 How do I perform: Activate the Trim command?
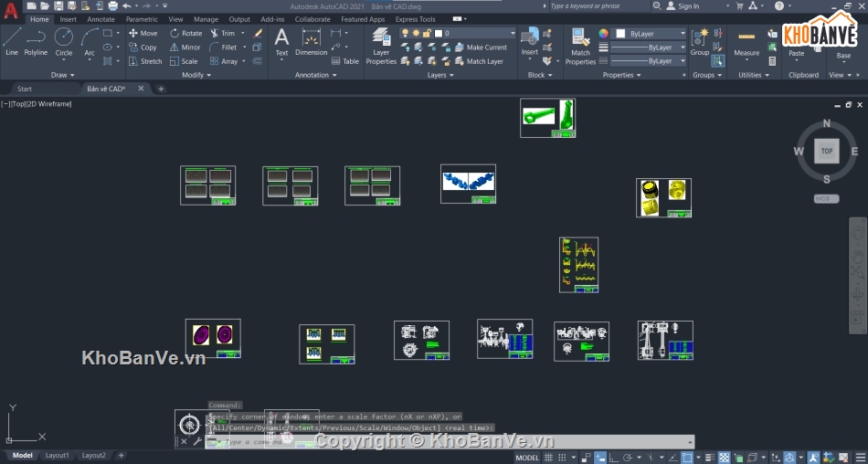(223, 33)
